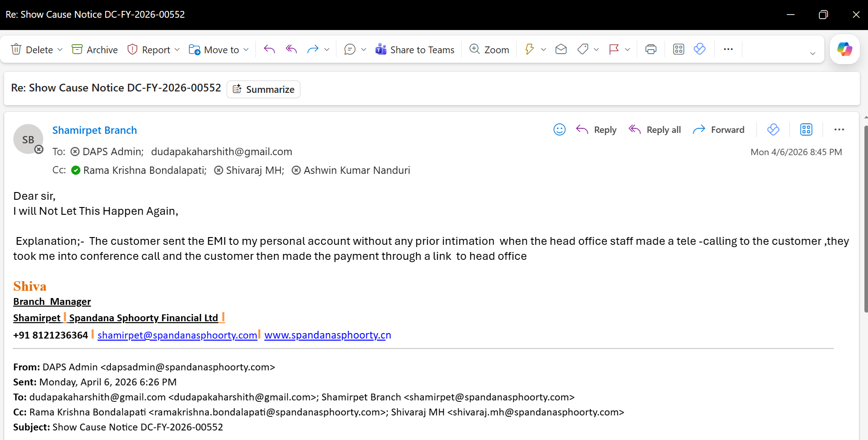Click the emoji reaction smiley icon
The width and height of the screenshot is (868, 440).
click(559, 130)
